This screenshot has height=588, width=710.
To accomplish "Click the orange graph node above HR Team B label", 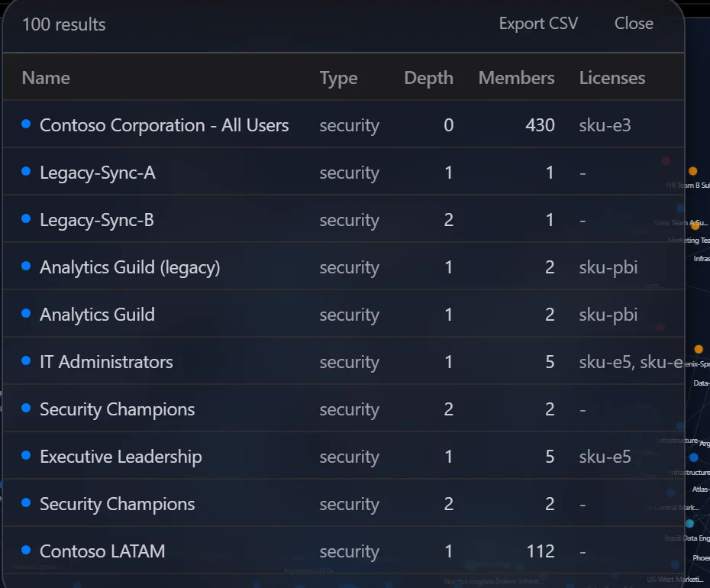I will [x=692, y=171].
